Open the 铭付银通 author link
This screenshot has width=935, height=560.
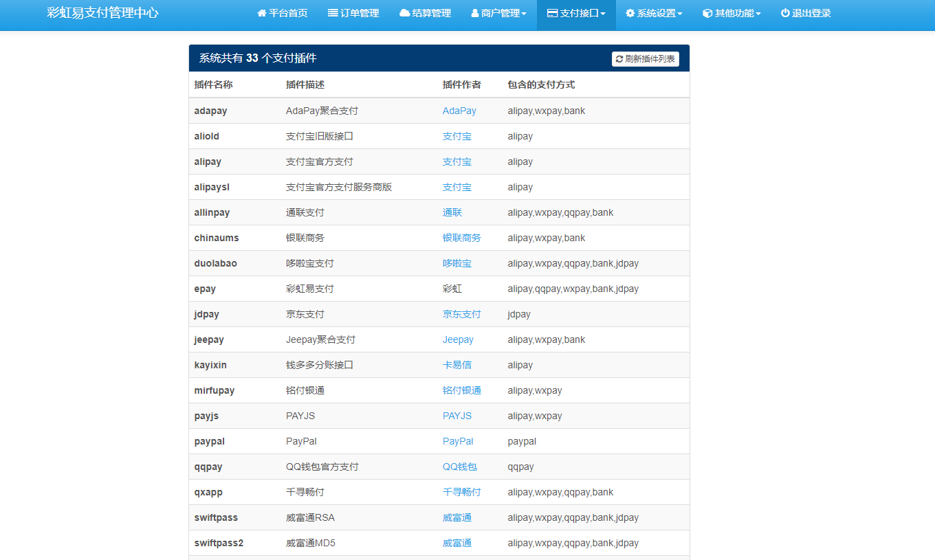coord(462,390)
